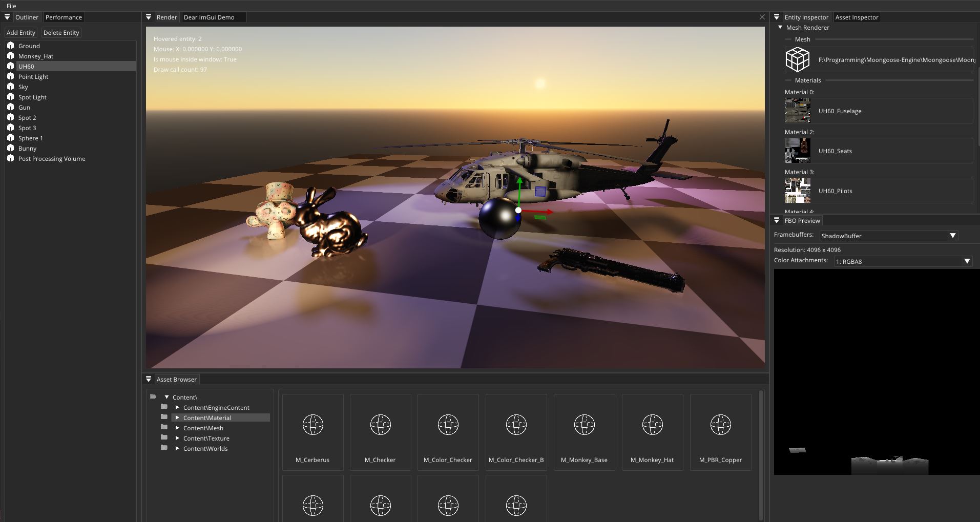The width and height of the screenshot is (980, 522).
Task: Click the Add Entity button
Action: tap(21, 32)
